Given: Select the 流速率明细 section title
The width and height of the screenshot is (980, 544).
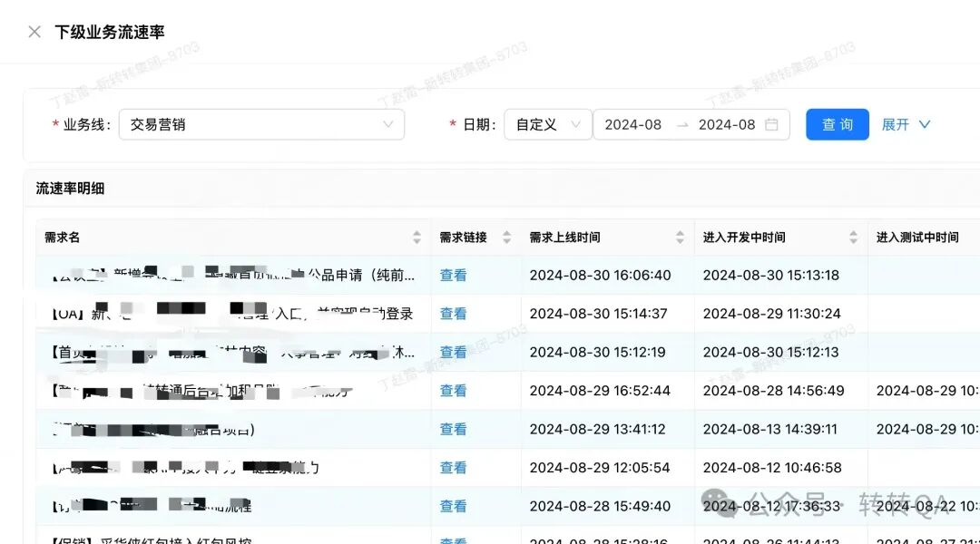Looking at the screenshot, I should [x=70, y=188].
